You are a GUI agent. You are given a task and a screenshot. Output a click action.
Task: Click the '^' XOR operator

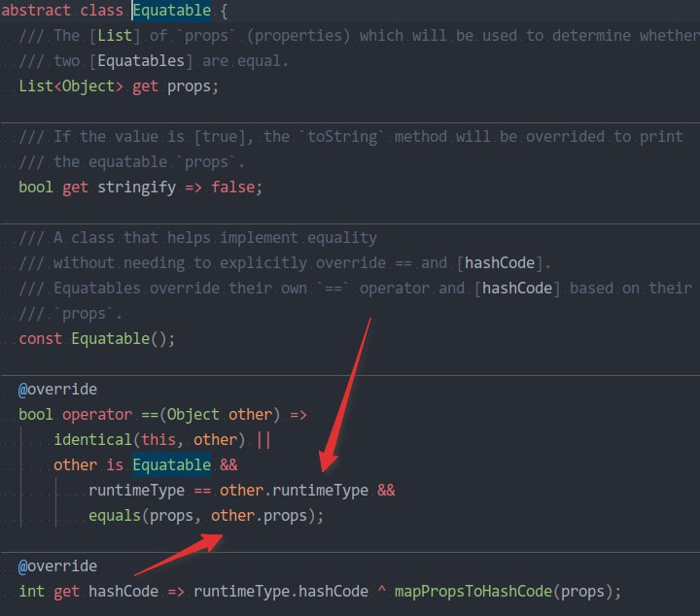click(x=381, y=590)
